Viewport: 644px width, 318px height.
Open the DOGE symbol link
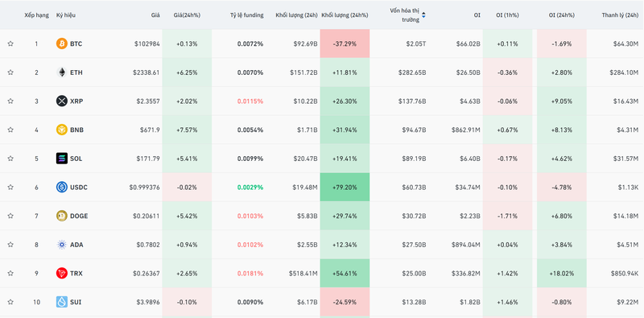tap(79, 216)
